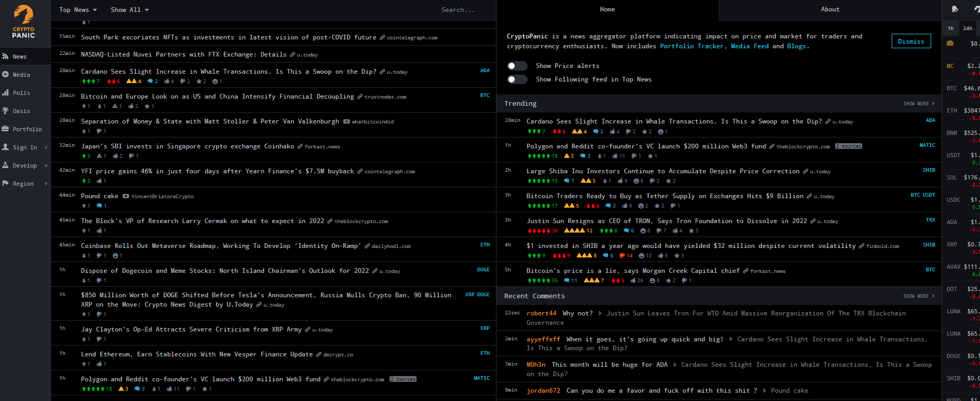Open the CryptoPanic wolf logo home

tap(23, 21)
